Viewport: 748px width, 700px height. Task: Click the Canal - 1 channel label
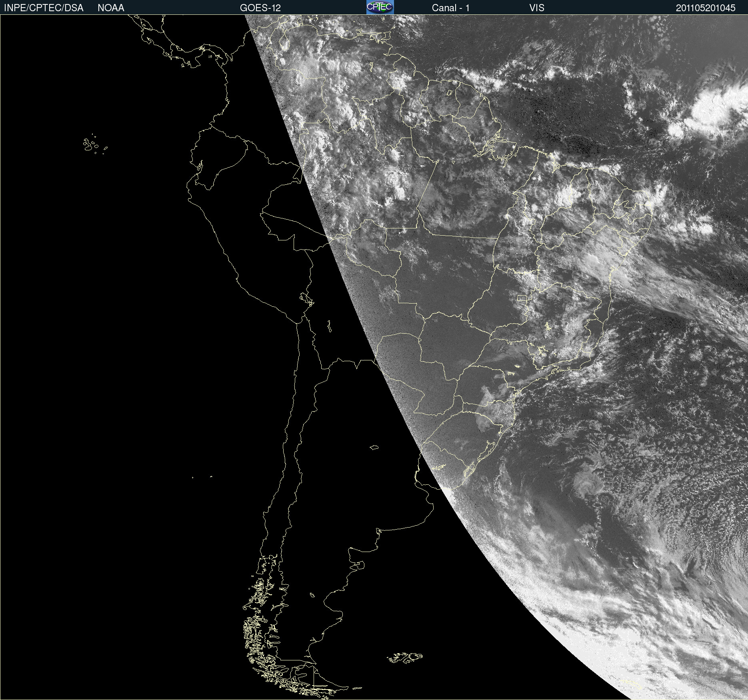pos(451,8)
